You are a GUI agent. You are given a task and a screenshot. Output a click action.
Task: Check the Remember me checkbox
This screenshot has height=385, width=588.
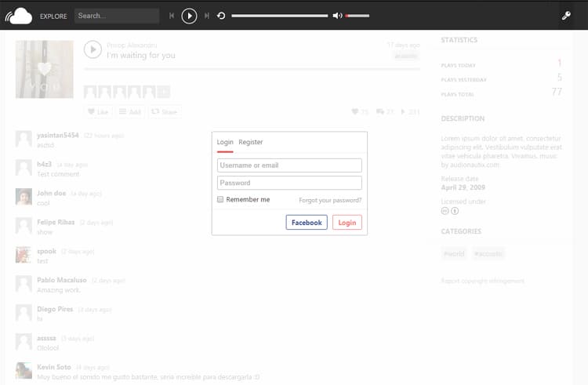[x=220, y=199]
